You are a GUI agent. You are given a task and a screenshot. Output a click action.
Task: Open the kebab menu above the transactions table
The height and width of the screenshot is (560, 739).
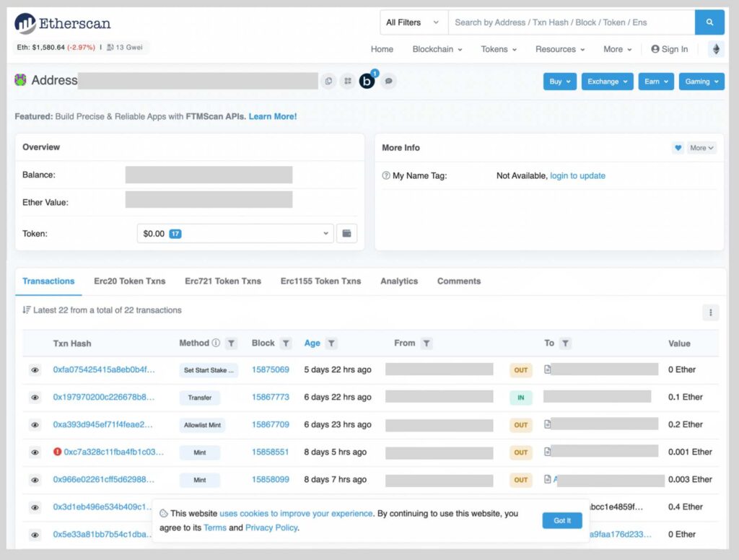point(711,312)
